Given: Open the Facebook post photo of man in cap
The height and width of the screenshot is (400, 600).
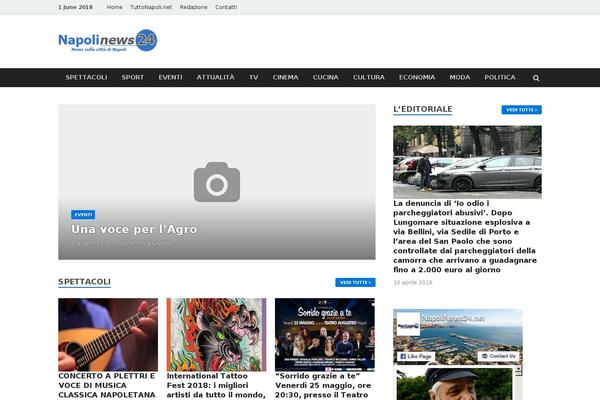Looking at the screenshot, I should (x=454, y=384).
